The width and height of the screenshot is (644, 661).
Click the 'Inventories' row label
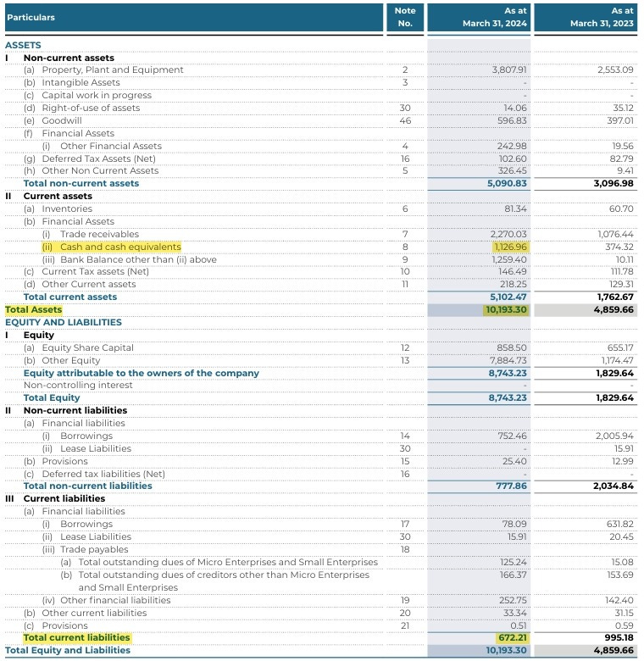67,208
